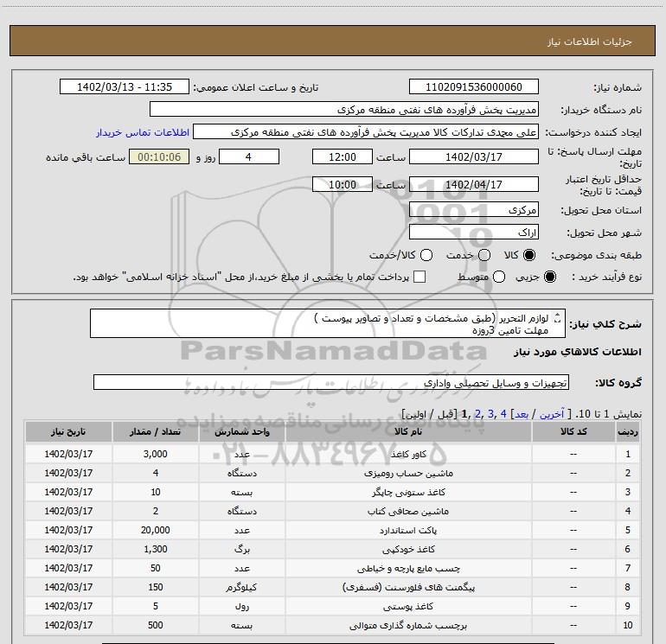
Task: Click the ردیف column header
Action: [x=628, y=431]
